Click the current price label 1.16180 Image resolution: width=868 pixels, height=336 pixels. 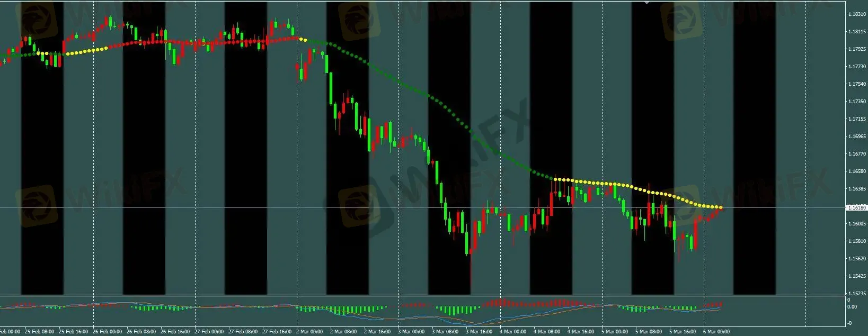pos(856,208)
